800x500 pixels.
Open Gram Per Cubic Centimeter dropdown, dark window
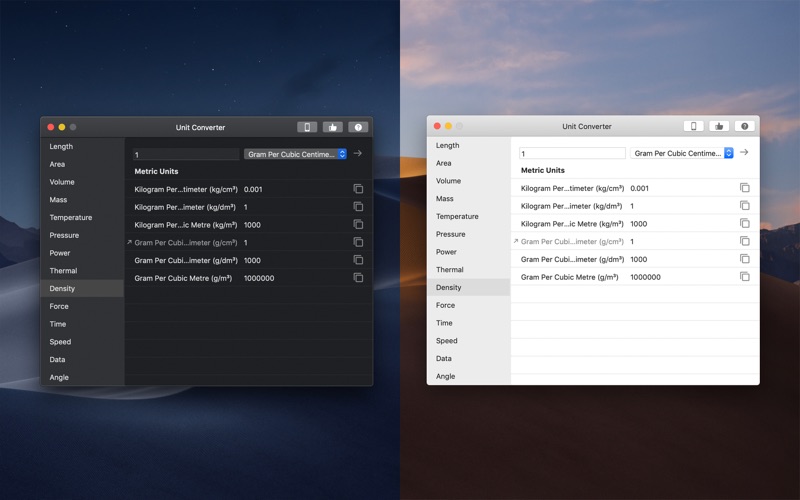pos(295,154)
